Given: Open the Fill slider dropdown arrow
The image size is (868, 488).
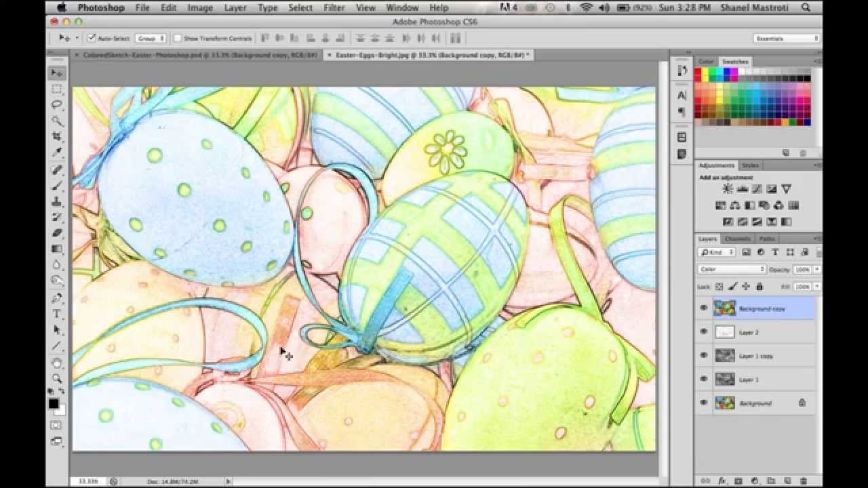Looking at the screenshot, I should point(816,287).
